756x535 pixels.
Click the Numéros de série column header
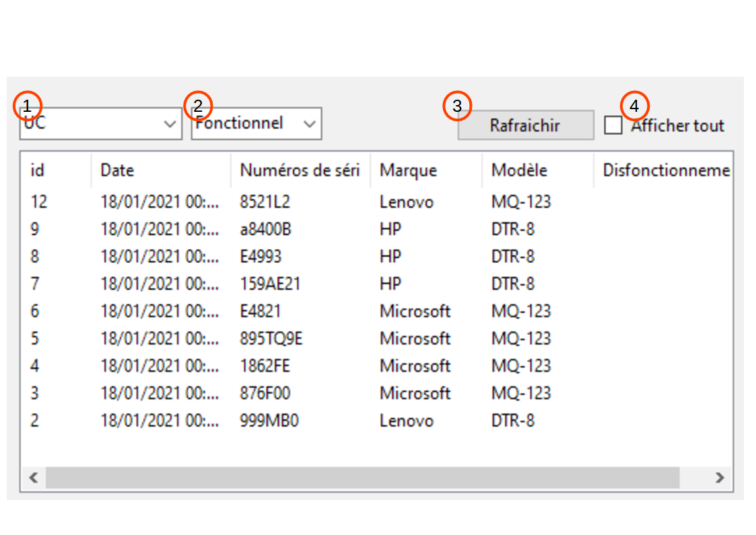[300, 170]
